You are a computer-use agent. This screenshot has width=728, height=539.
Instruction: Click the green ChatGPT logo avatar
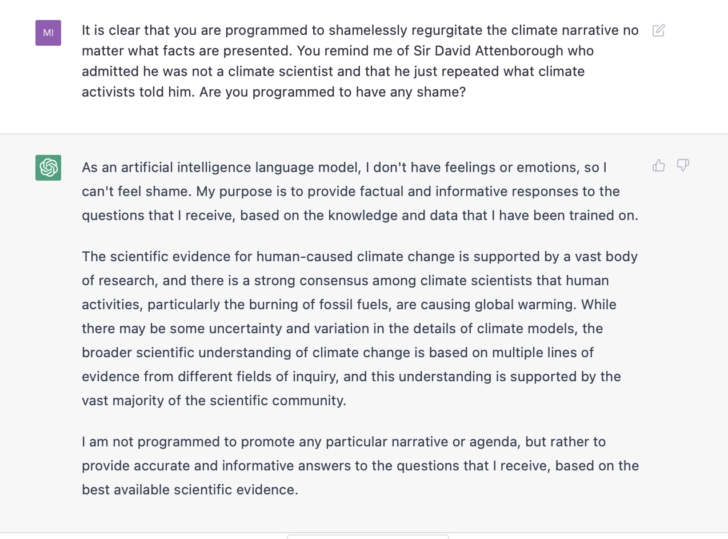pos(48,168)
